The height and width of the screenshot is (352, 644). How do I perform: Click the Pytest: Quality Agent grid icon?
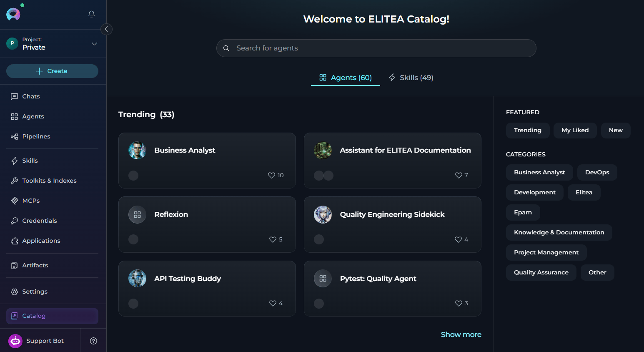(x=323, y=279)
